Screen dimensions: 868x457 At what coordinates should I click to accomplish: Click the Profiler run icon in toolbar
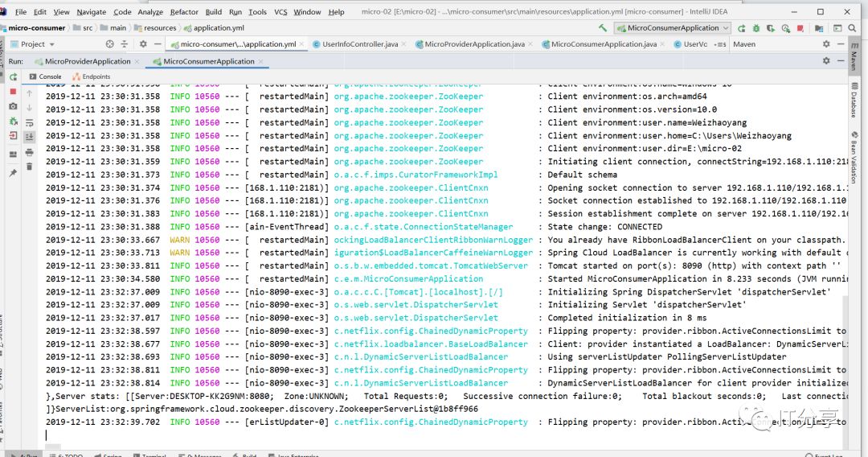point(785,27)
